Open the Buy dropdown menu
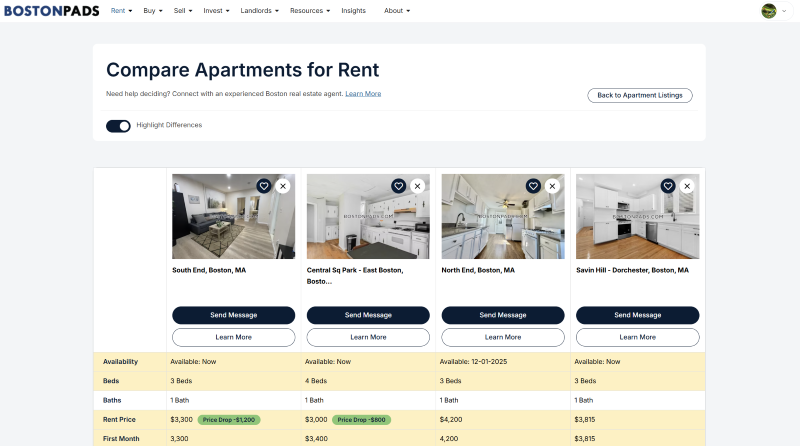 [153, 11]
